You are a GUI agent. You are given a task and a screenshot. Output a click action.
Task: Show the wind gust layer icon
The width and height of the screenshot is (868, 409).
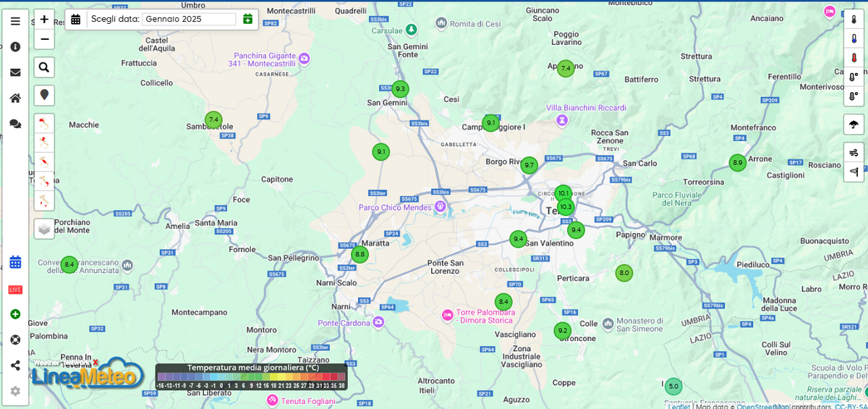click(x=854, y=153)
